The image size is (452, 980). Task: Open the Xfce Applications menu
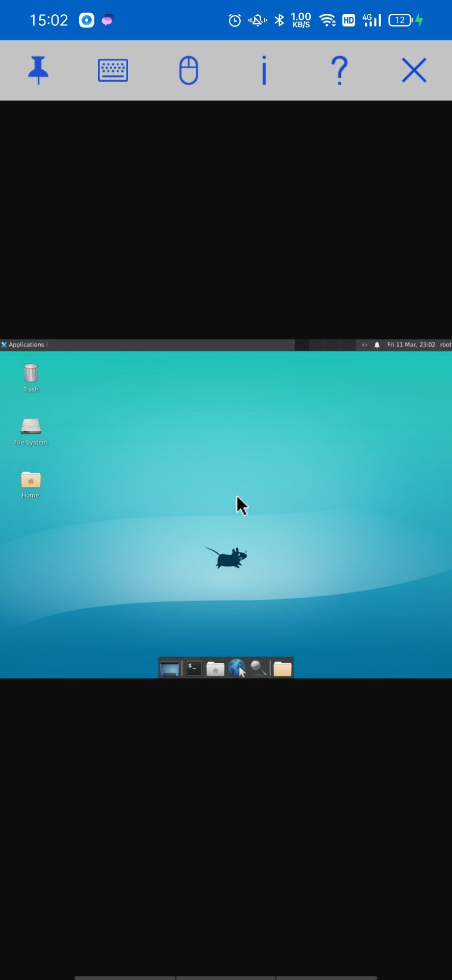click(24, 345)
